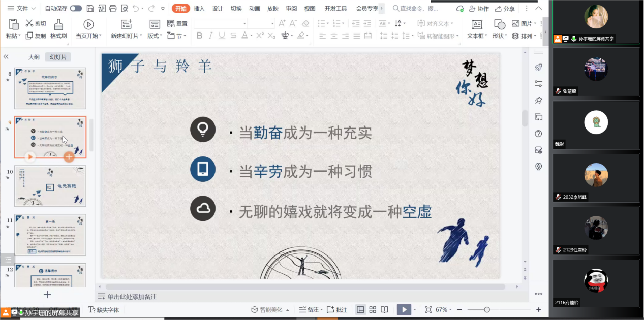
Task: Click the Save icon in quick access bar
Action: [x=90, y=9]
